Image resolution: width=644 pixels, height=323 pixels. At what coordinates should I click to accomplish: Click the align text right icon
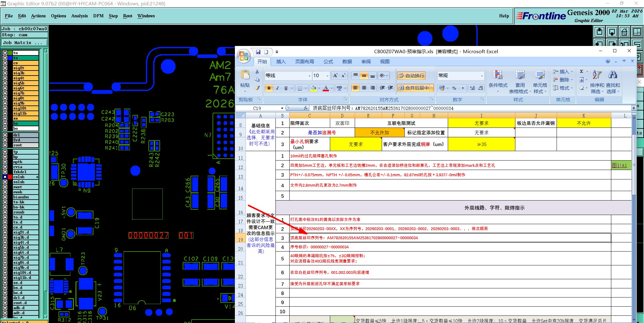pos(372,88)
